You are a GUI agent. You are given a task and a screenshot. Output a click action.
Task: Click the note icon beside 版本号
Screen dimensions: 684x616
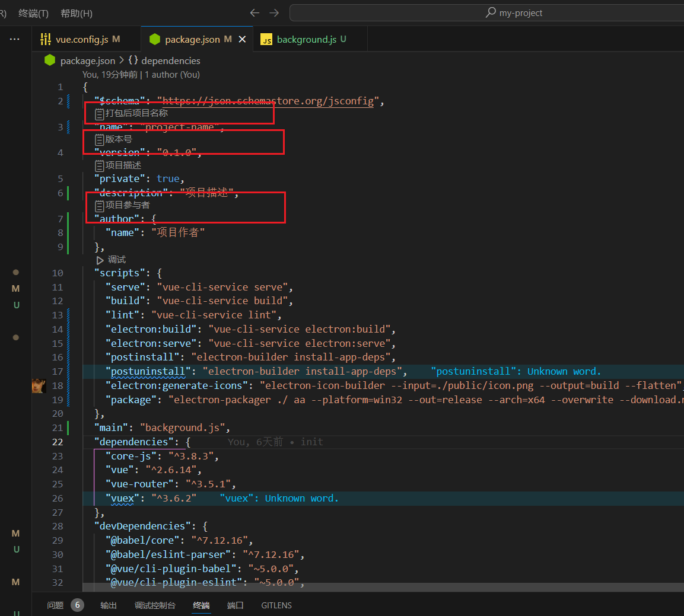100,139
